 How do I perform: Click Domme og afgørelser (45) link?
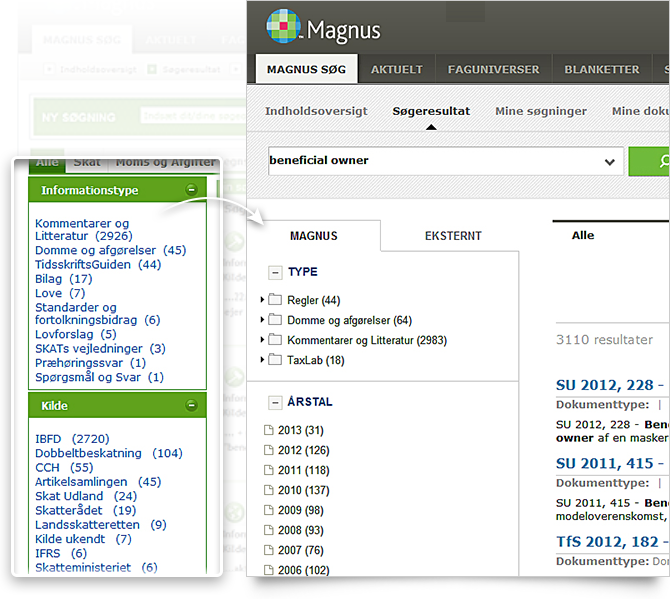point(111,250)
